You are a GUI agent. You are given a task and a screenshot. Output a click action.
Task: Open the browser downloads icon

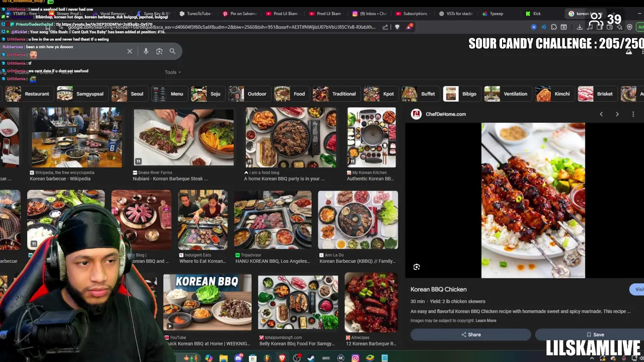[580, 27]
